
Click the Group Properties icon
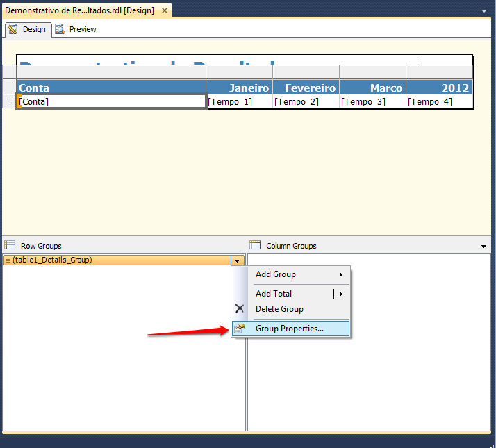(x=240, y=329)
